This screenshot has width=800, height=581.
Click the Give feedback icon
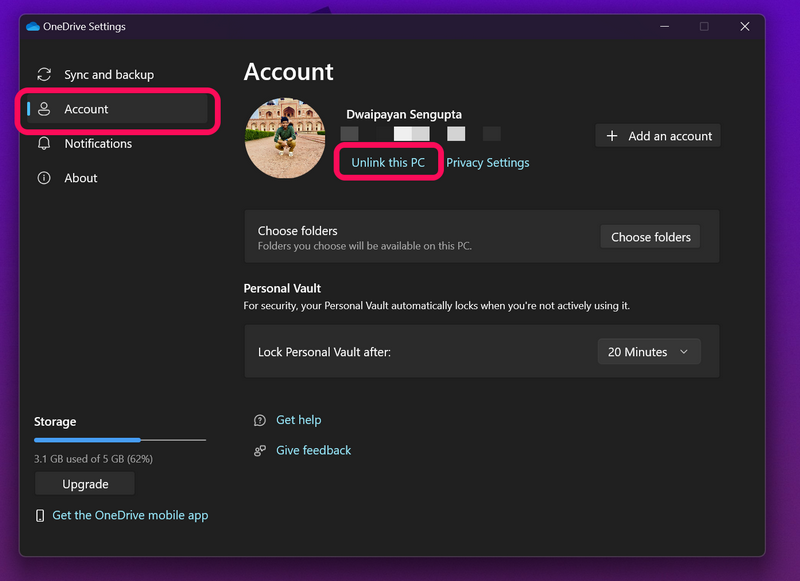pyautogui.click(x=260, y=451)
